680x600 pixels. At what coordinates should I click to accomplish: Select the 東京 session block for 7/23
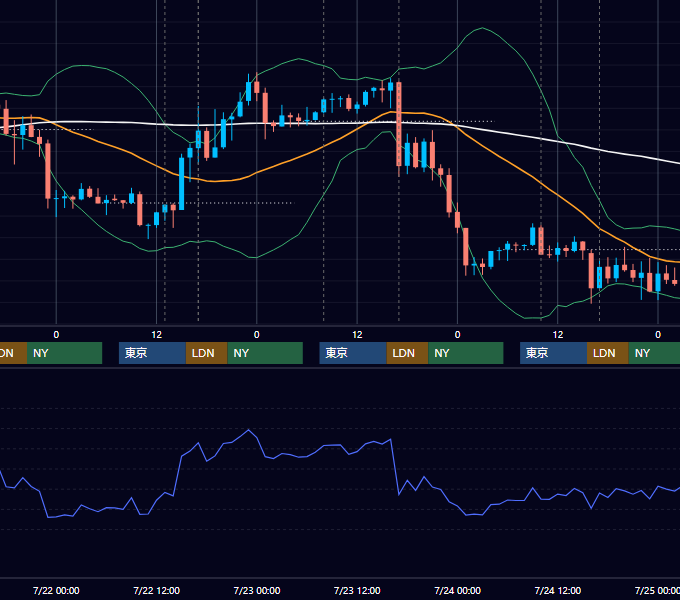[353, 353]
